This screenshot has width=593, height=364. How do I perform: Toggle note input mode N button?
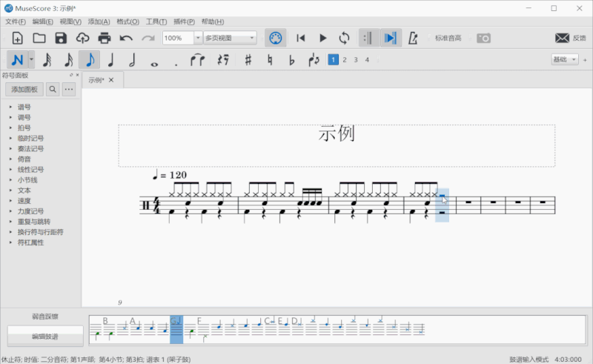tap(17, 60)
